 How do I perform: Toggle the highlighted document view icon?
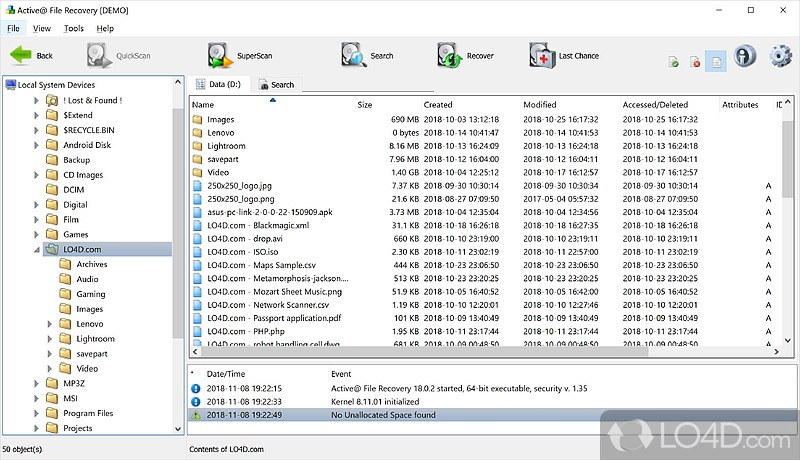(716, 62)
